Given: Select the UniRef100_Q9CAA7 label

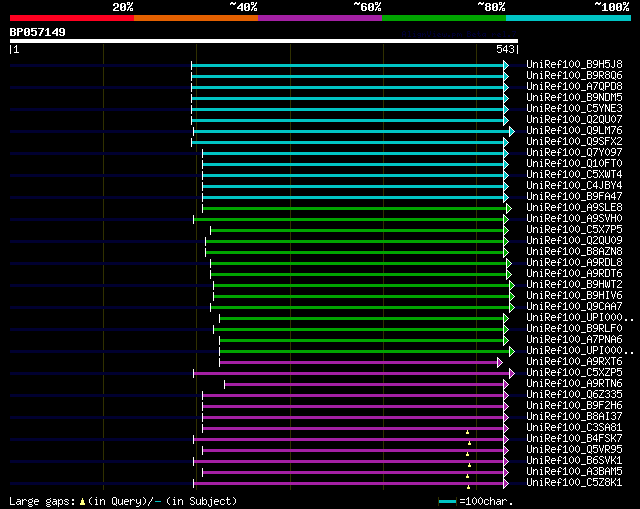Looking at the screenshot, I should click(x=574, y=307).
